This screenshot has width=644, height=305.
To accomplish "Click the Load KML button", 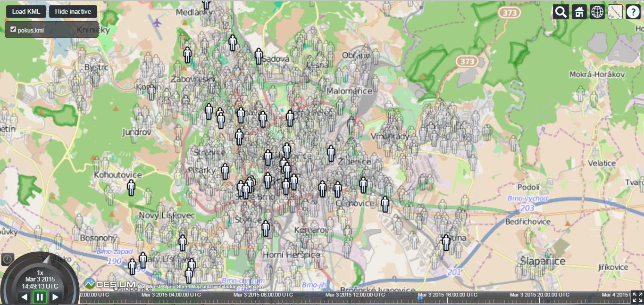I will pos(25,11).
